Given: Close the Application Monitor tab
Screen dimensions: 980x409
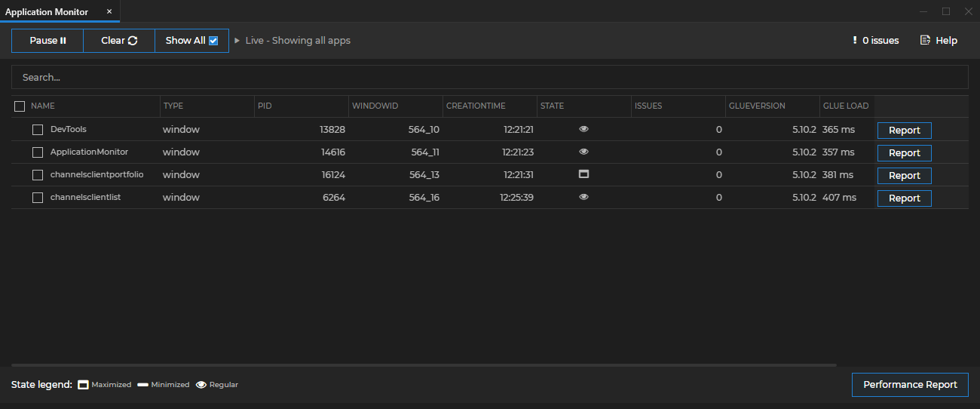Looking at the screenshot, I should coord(109,12).
